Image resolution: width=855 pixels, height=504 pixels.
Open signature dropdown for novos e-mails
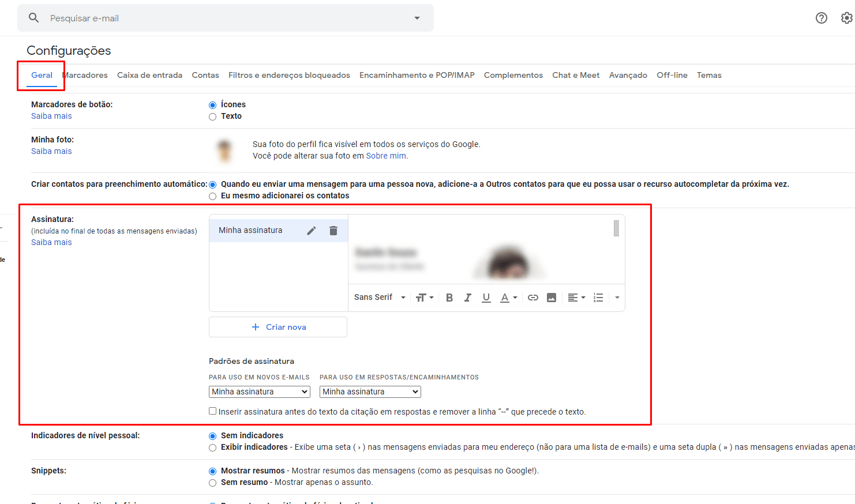coord(259,392)
